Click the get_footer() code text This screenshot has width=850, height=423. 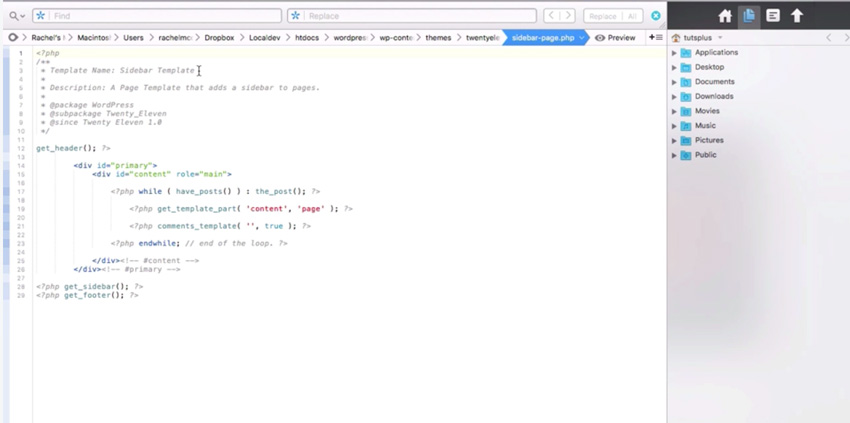pyautogui.click(x=94, y=295)
